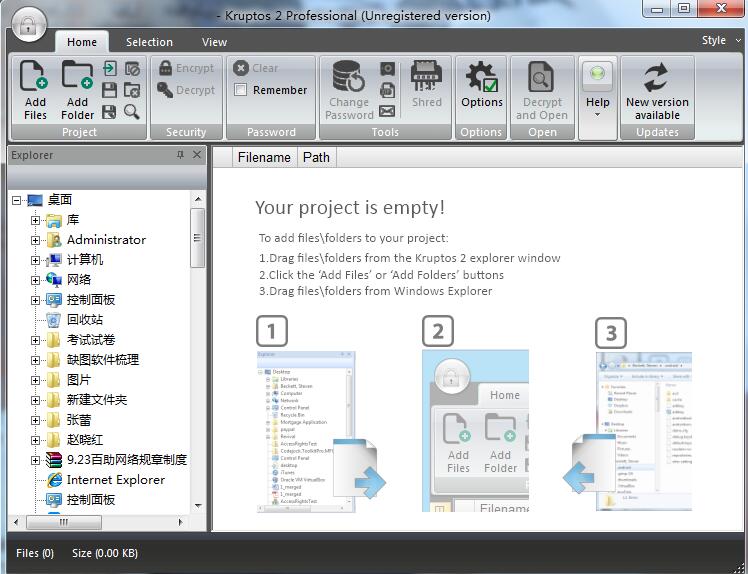Click the Add Folder button
Screen dimensions: 748x574
[77, 90]
